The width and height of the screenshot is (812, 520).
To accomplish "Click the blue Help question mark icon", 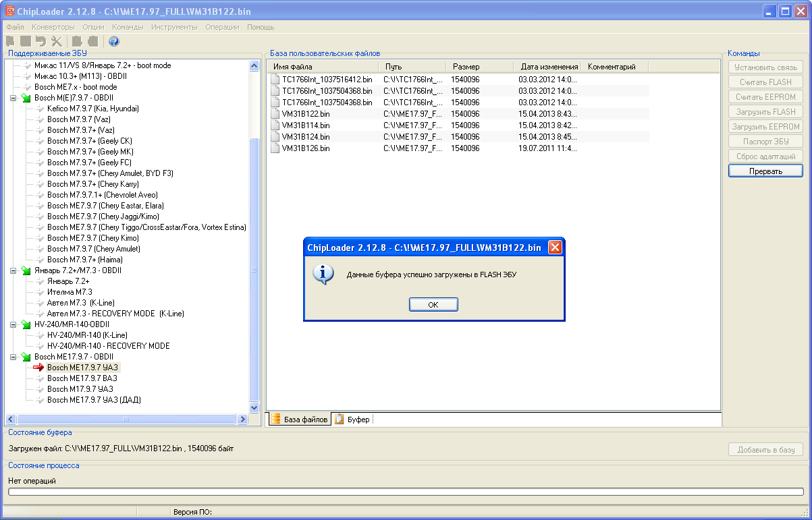I will pyautogui.click(x=114, y=41).
